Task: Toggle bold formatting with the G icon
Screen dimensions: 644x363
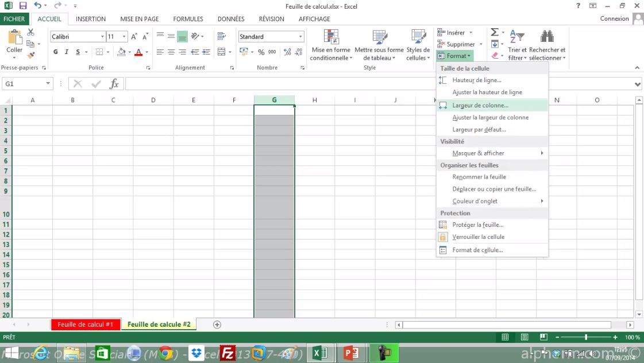Action: [x=55, y=52]
